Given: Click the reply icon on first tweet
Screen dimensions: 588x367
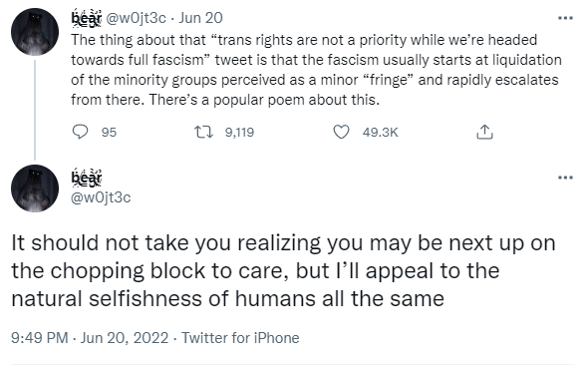Looking at the screenshot, I should coord(80,132).
